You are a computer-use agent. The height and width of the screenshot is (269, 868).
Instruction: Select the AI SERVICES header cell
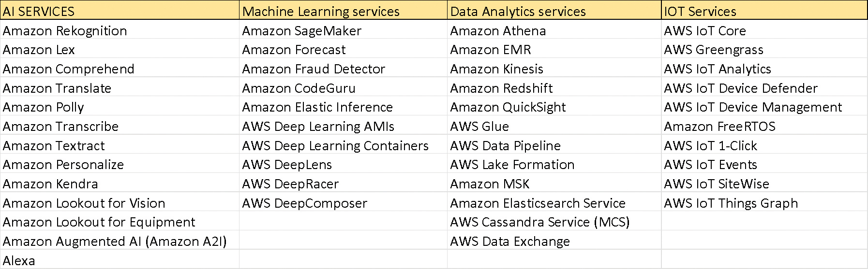coord(39,11)
